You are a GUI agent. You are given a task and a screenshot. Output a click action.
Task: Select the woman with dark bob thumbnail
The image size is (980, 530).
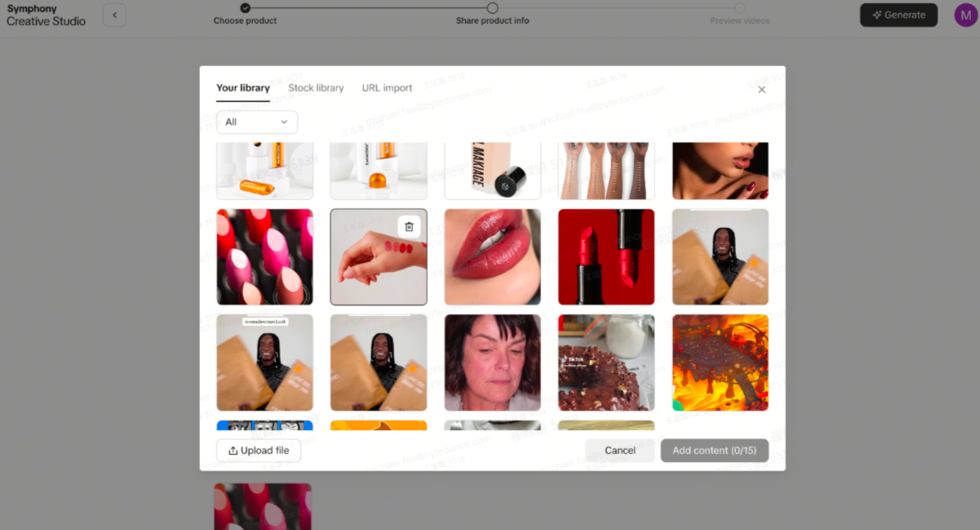click(x=492, y=363)
